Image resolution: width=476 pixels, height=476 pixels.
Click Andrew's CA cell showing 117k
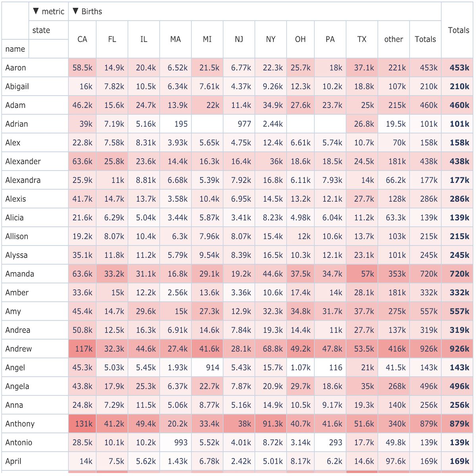(x=82, y=349)
